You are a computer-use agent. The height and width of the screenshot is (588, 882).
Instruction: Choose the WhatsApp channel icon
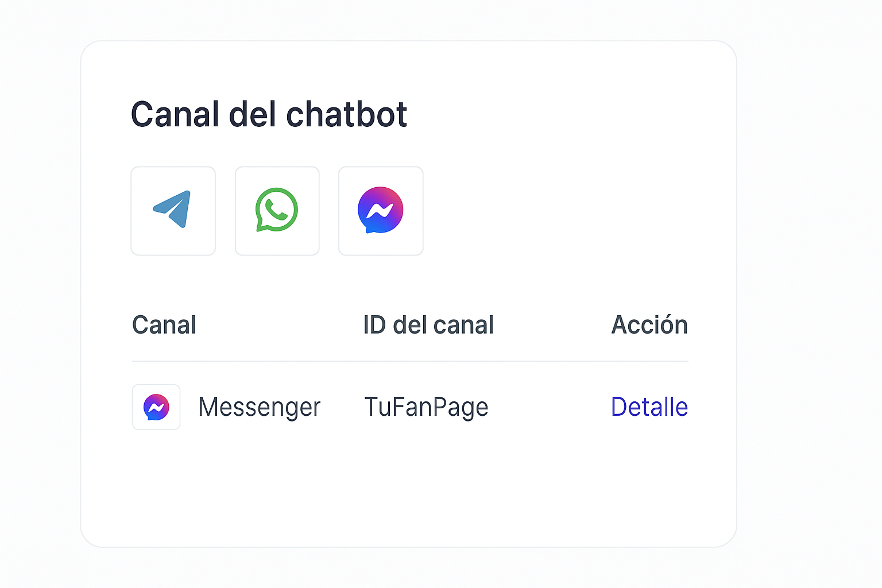click(x=277, y=211)
